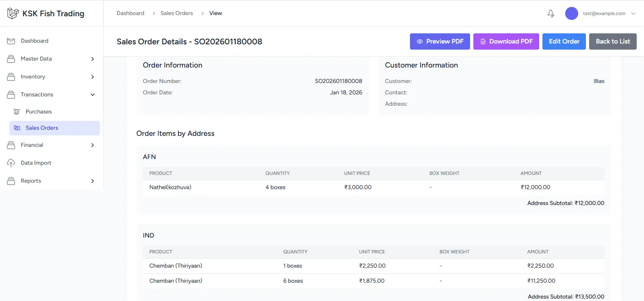Open the user account dropdown arrow

pyautogui.click(x=633, y=13)
